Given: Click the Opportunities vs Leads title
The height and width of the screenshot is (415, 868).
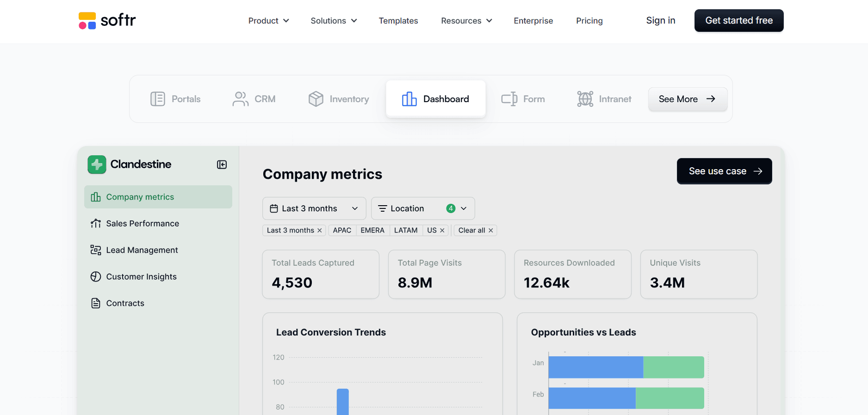Looking at the screenshot, I should [583, 332].
